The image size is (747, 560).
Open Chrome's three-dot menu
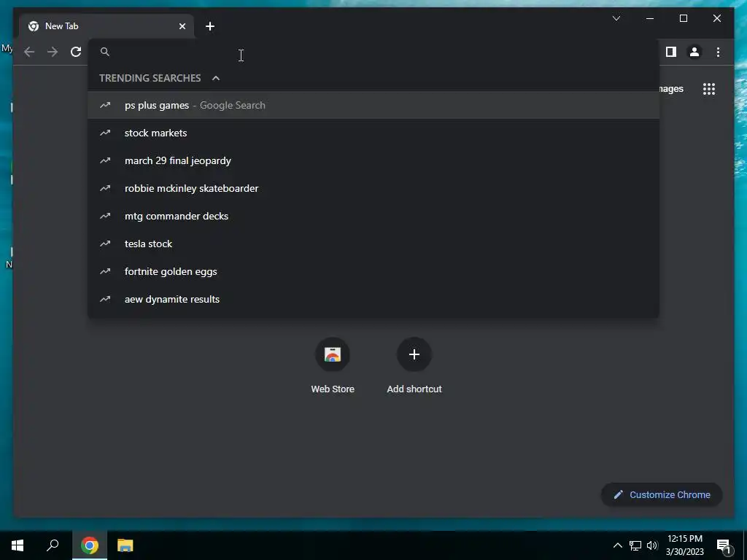tap(718, 52)
